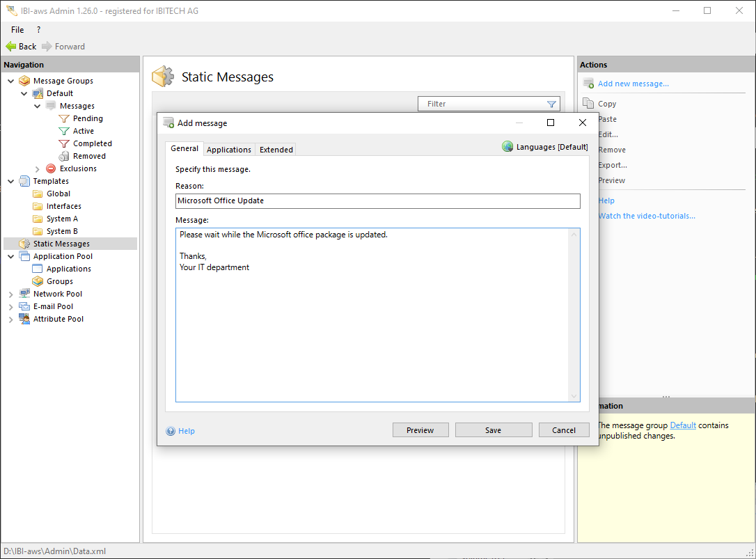Click the Static Messages gear icon in navigation
Image resolution: width=756 pixels, height=559 pixels.
25,244
